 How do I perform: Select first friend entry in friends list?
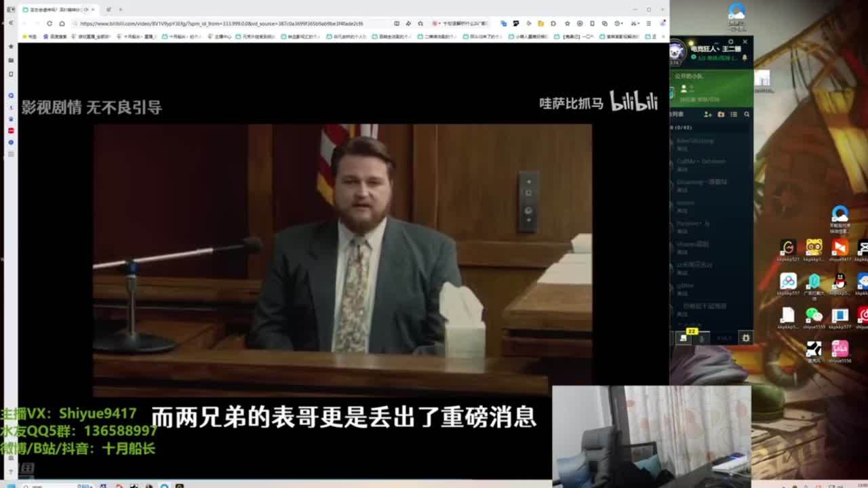[711, 144]
